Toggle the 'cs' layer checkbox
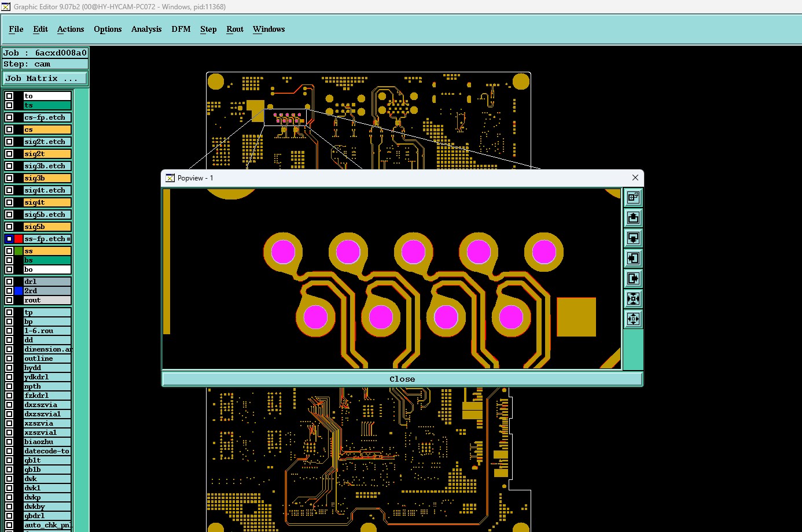The height and width of the screenshot is (532, 802). 9,130
